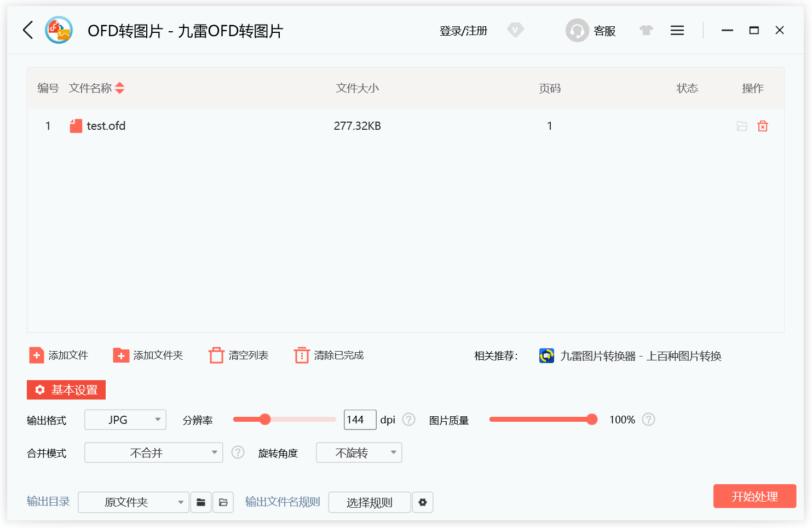The height and width of the screenshot is (528, 812).
Task: Click the resolution help question mark
Action: click(409, 420)
